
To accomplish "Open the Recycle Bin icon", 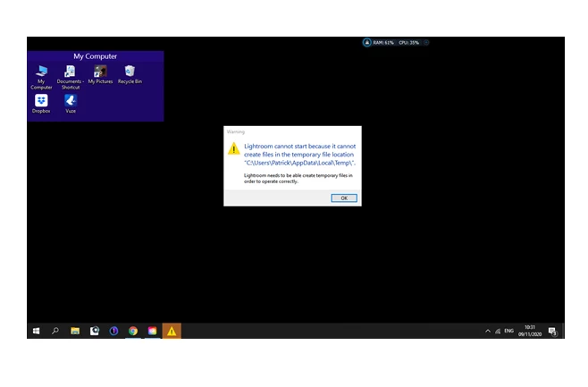I will pos(130,74).
